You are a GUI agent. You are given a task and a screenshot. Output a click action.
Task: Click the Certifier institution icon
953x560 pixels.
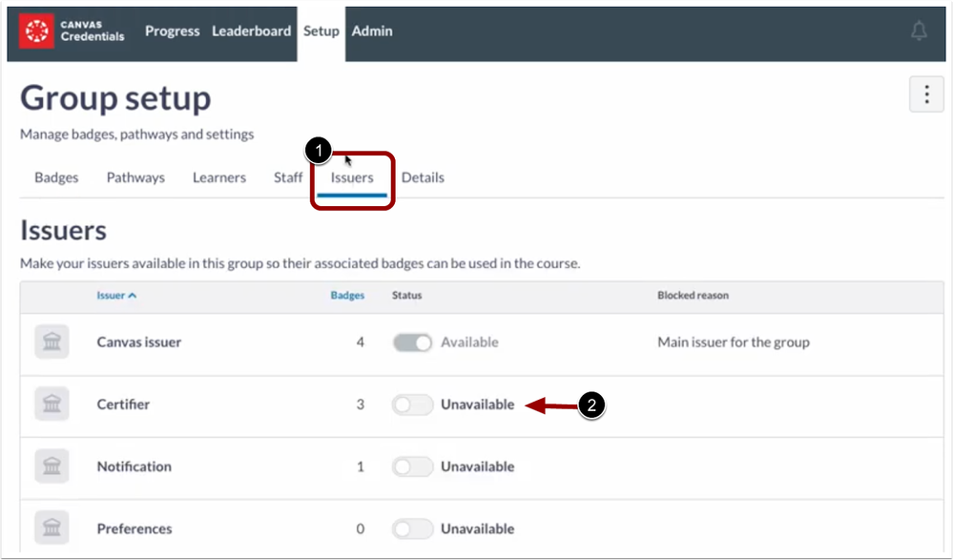click(52, 404)
